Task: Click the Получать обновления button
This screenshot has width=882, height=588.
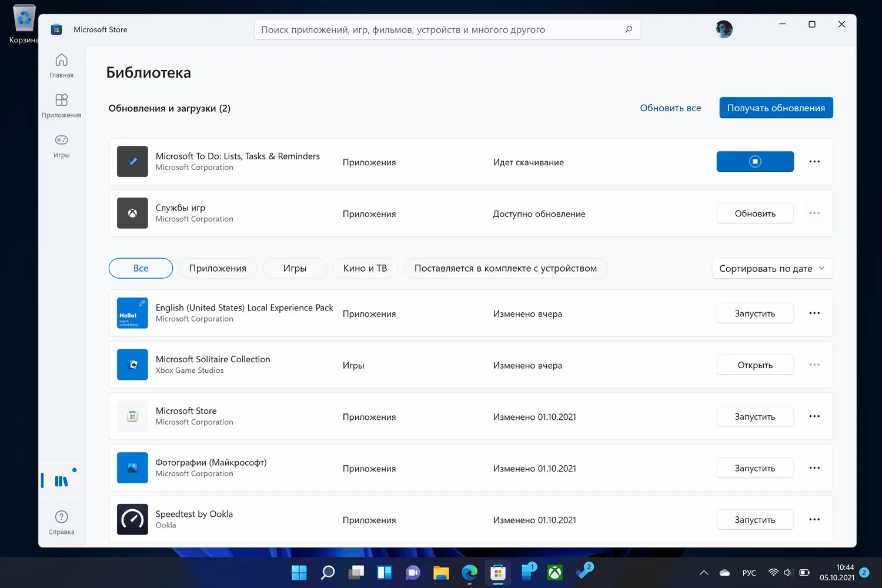Action: 776,108
